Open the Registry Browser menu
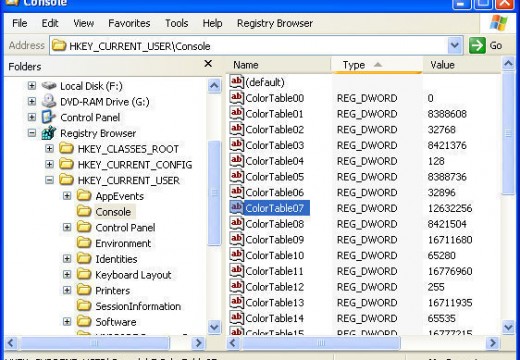This screenshot has height=360, width=520. 275,23
